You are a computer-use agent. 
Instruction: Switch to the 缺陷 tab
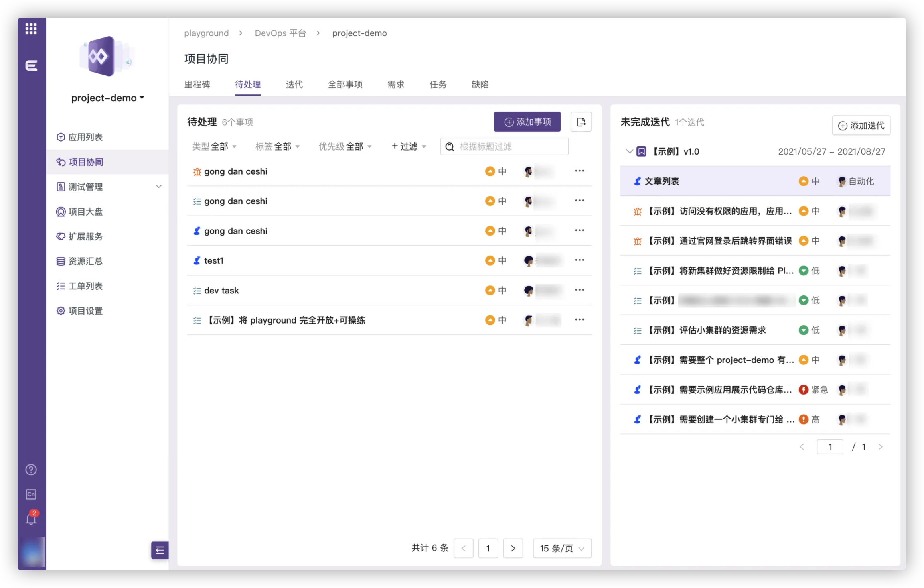pyautogui.click(x=480, y=85)
